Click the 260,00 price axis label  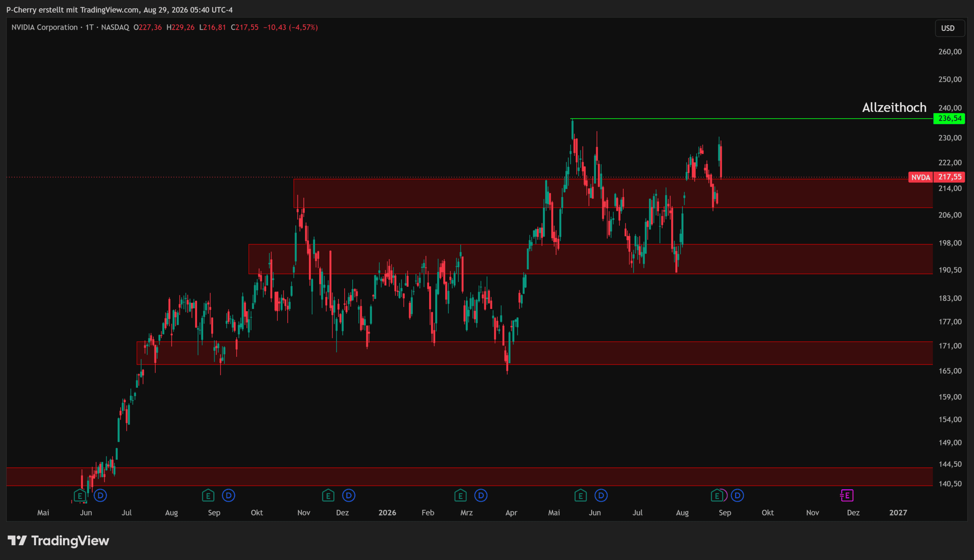(x=950, y=51)
